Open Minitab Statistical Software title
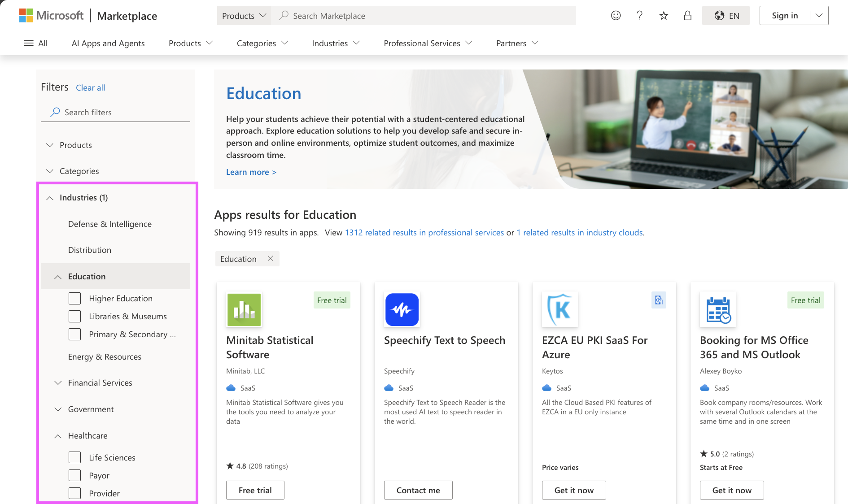Viewport: 848px width, 504px height. click(270, 347)
